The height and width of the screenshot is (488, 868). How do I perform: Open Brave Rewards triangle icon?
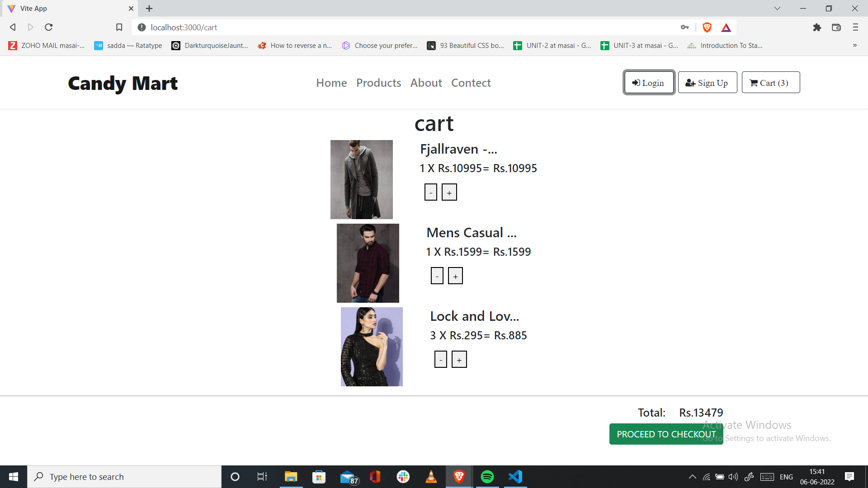click(726, 27)
